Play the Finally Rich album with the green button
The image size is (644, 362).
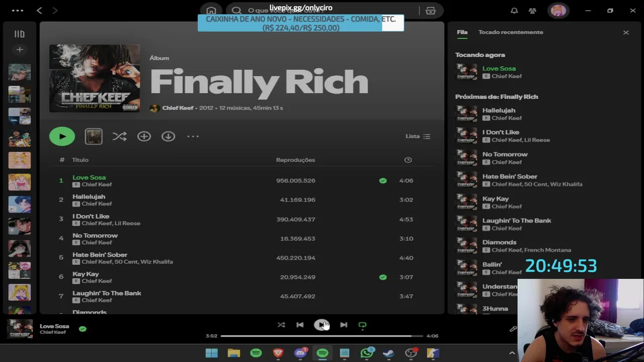point(62,136)
